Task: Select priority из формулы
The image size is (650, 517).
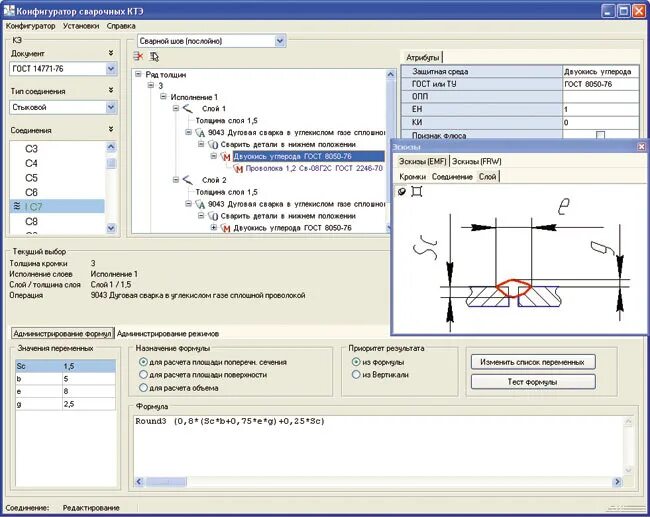Action: pyautogui.click(x=356, y=362)
